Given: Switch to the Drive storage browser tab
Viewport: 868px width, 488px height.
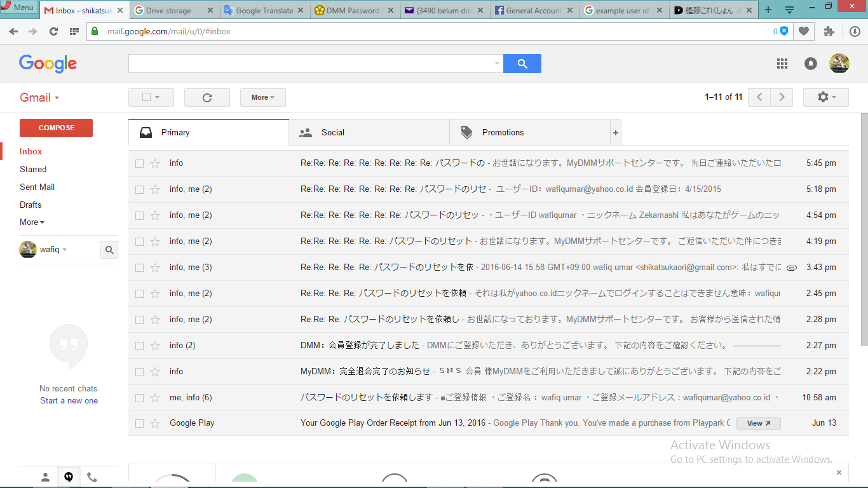Looking at the screenshot, I should [x=174, y=11].
